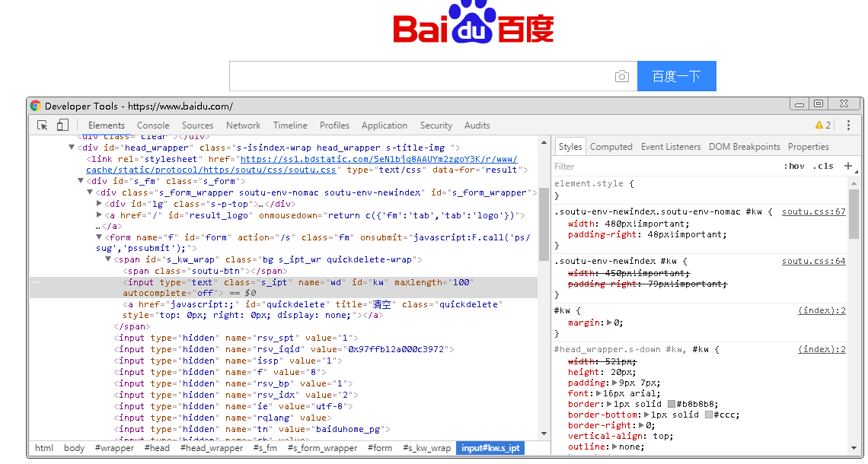Select the input#kw.s_ipt breadcrumb
Viewport: 868px width, 464px height.
(490, 448)
